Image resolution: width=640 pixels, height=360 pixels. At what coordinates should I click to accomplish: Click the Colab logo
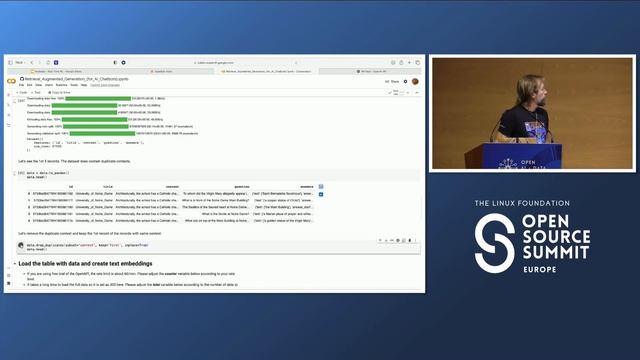pyautogui.click(x=11, y=81)
